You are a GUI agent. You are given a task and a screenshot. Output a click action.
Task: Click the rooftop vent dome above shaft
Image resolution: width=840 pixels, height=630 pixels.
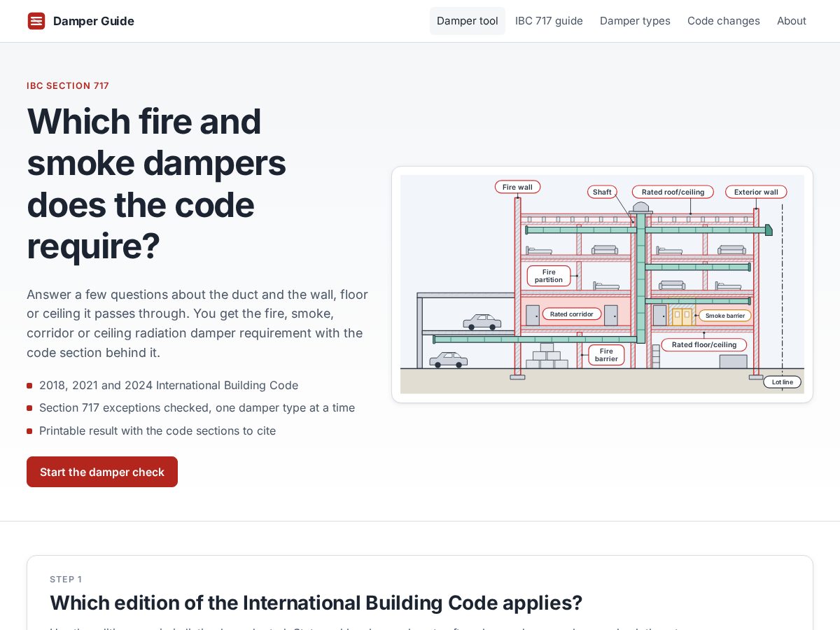click(x=640, y=208)
